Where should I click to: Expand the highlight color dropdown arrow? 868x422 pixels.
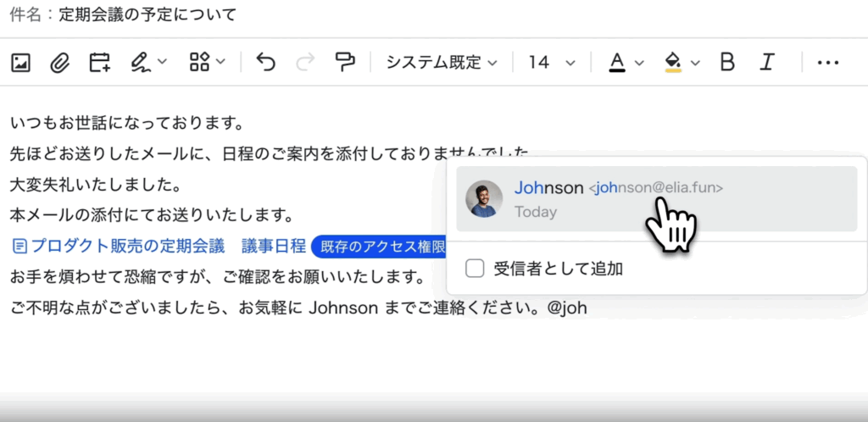point(696,63)
